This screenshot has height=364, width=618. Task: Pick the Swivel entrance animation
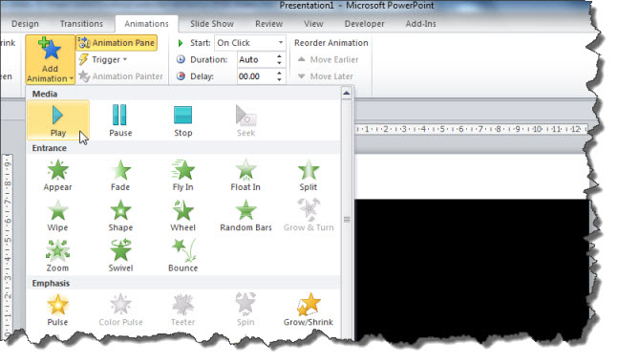[120, 256]
